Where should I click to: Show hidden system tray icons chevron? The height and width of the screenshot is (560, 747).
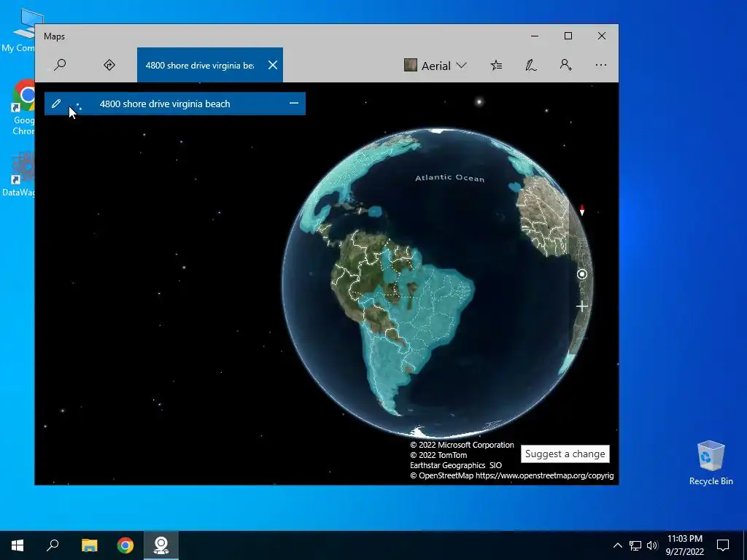click(x=617, y=545)
